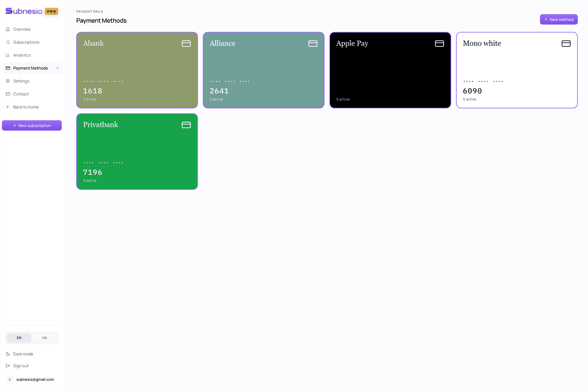
Task: Open Analytics section
Action: pos(32,55)
